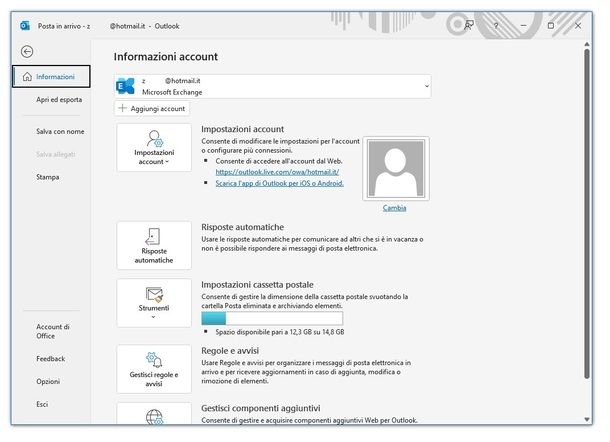
Task: Click the Spazio disponibile pari a 12,3 GB text
Action: tap(280, 332)
